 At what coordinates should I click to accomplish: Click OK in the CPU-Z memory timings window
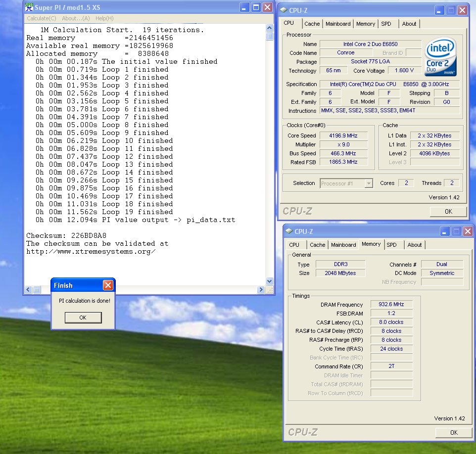click(453, 432)
